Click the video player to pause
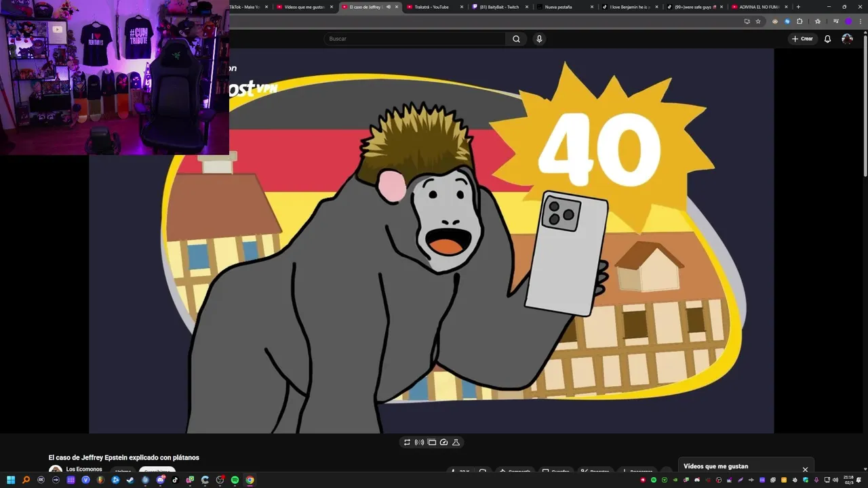Viewport: 868px width, 488px height. point(431,241)
